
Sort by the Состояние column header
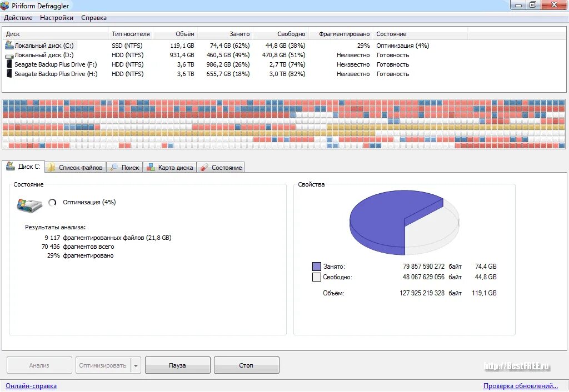[x=421, y=34]
